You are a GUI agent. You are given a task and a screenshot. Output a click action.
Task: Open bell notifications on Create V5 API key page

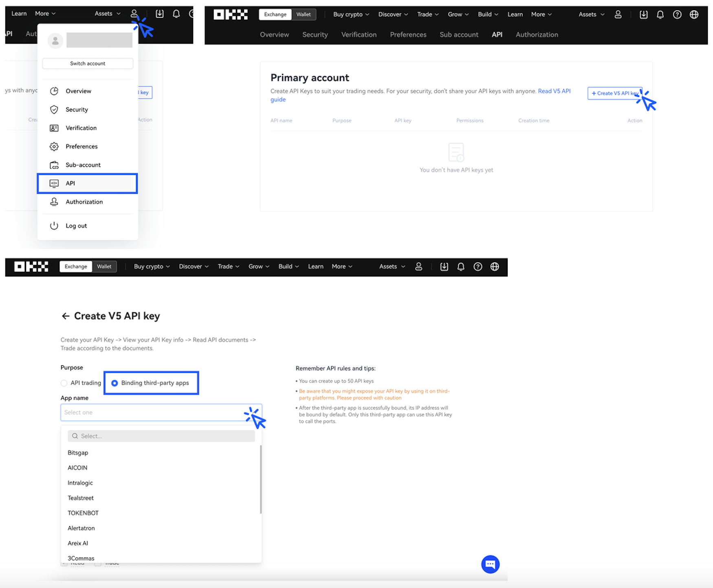(x=461, y=267)
